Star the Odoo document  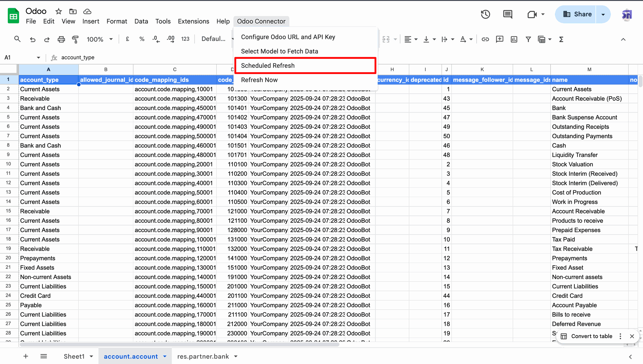click(x=59, y=11)
